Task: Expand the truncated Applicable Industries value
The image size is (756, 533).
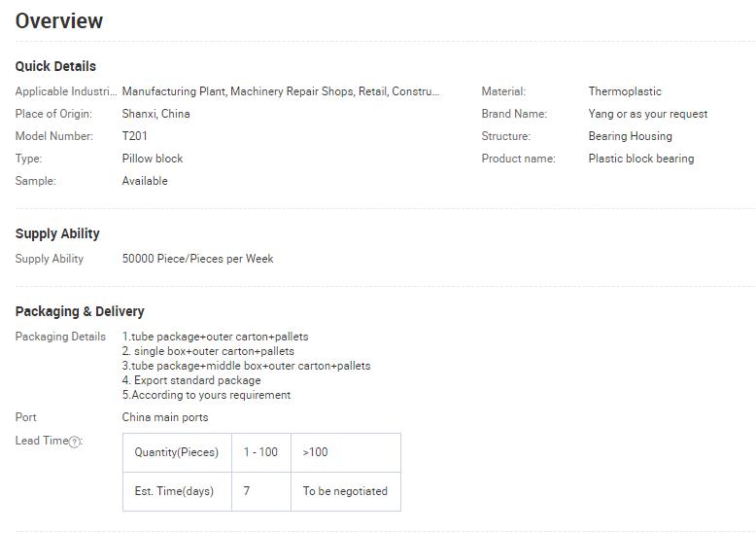Action: pos(281,91)
